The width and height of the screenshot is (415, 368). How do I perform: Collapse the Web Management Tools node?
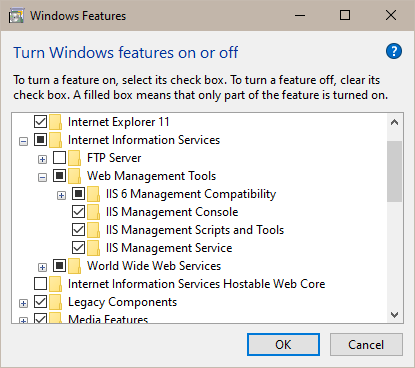click(x=42, y=178)
